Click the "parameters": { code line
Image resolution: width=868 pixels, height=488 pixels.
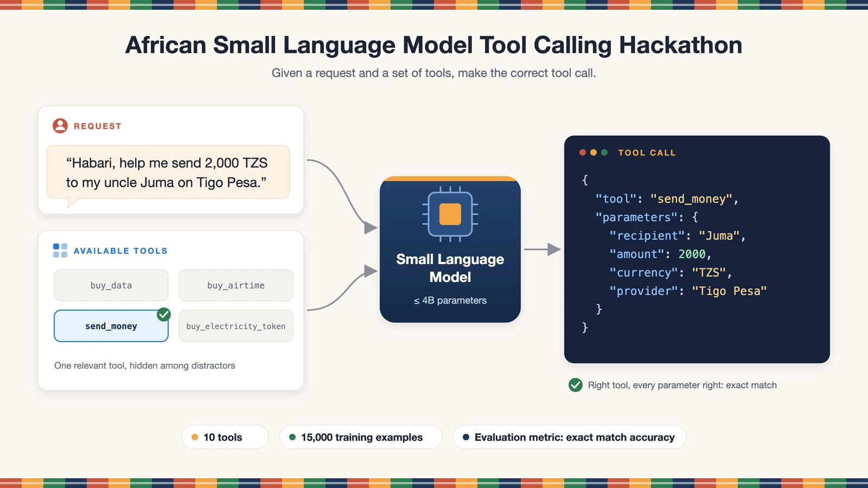click(647, 217)
